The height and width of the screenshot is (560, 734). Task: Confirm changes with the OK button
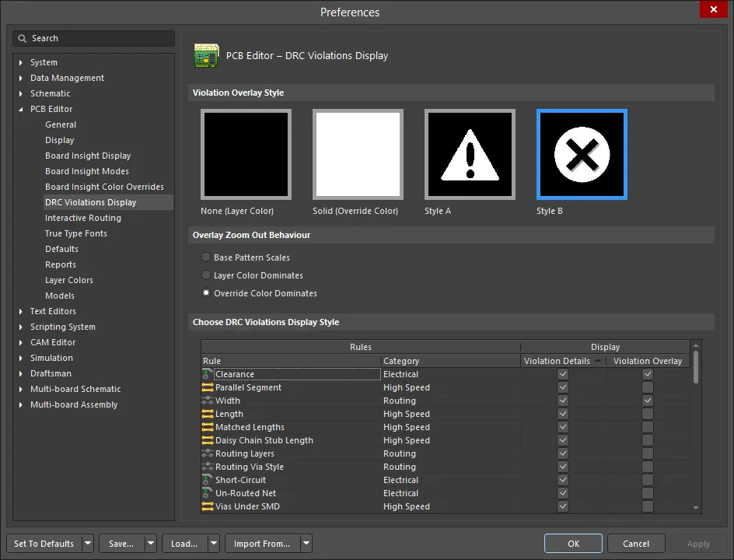tap(573, 543)
